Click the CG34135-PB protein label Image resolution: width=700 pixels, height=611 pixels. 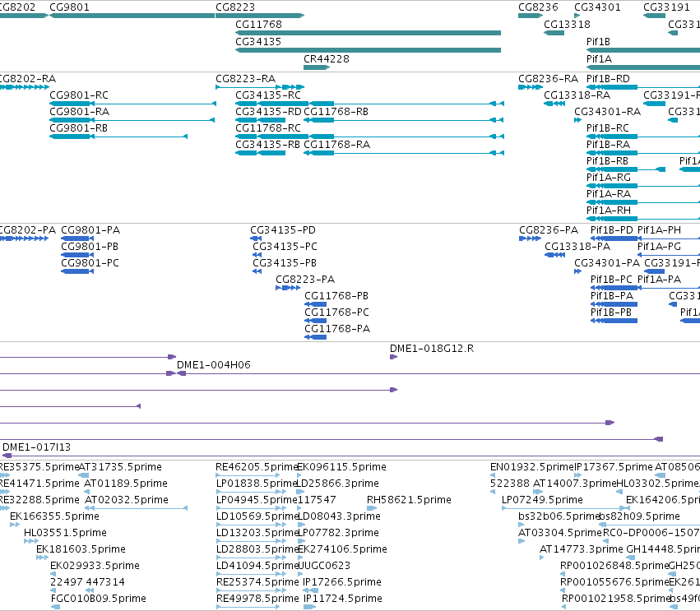tap(285, 263)
